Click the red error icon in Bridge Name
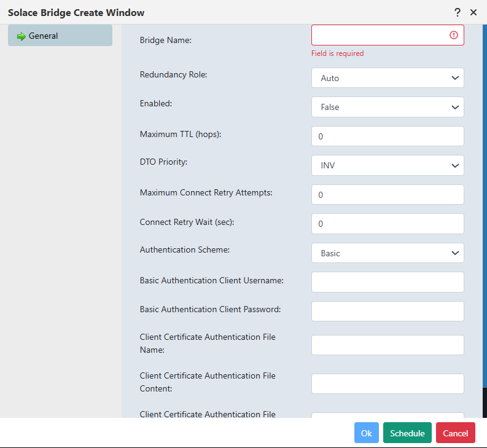Screen dimensions: 487x448 tap(454, 35)
